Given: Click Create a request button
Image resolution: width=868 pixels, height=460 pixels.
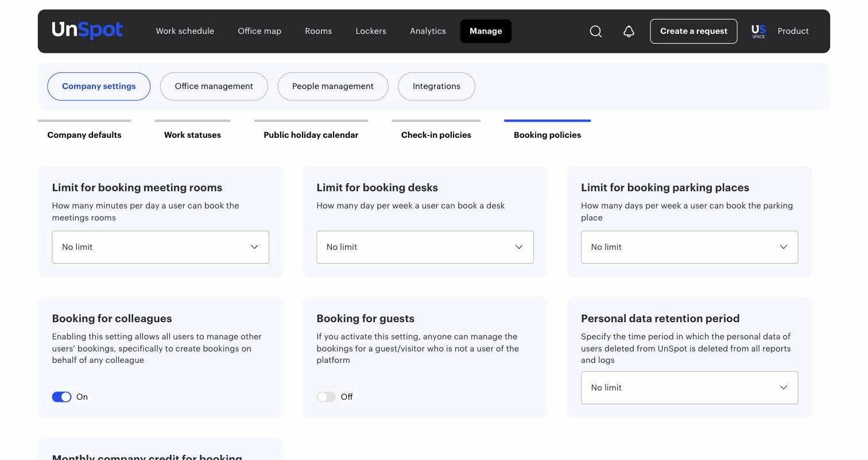Looking at the screenshot, I should tap(693, 31).
